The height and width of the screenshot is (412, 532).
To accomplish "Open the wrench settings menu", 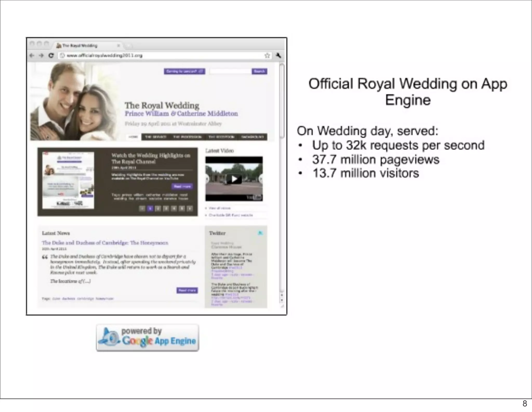I will tap(278, 55).
